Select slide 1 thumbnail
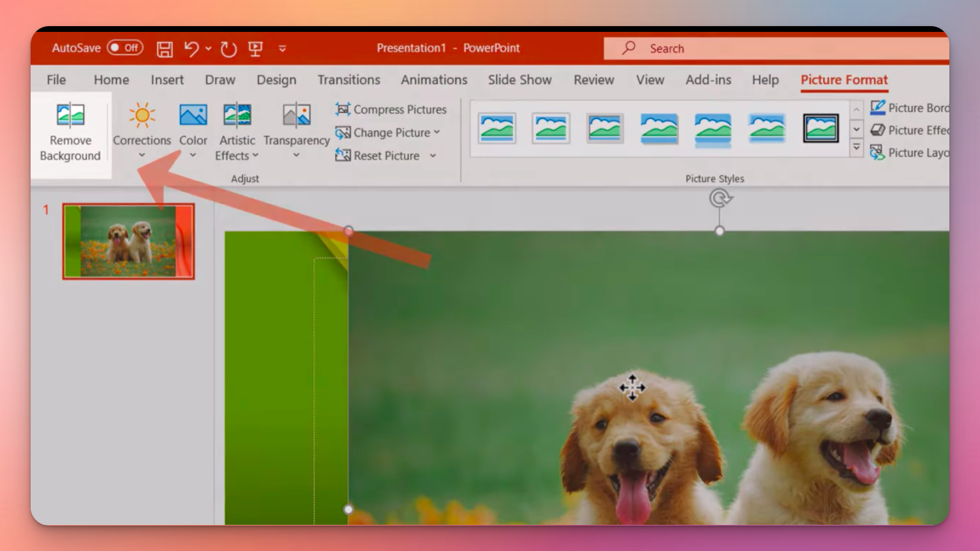Viewport: 980px width, 551px height. tap(129, 240)
